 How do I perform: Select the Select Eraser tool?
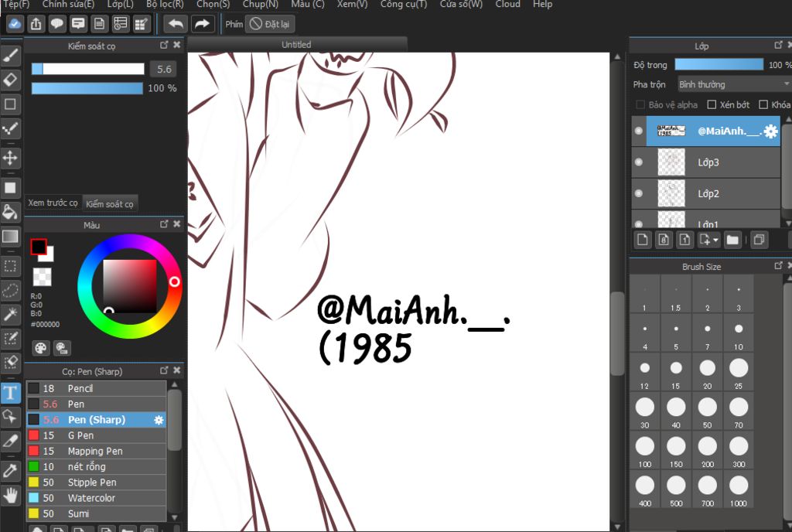[11, 363]
